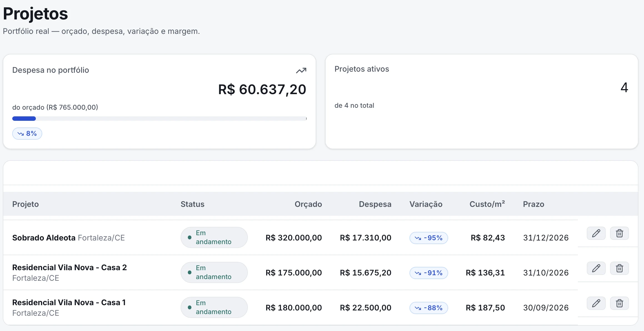Click the 8% budget usage badge
Image resolution: width=644 pixels, height=331 pixels.
click(x=27, y=134)
